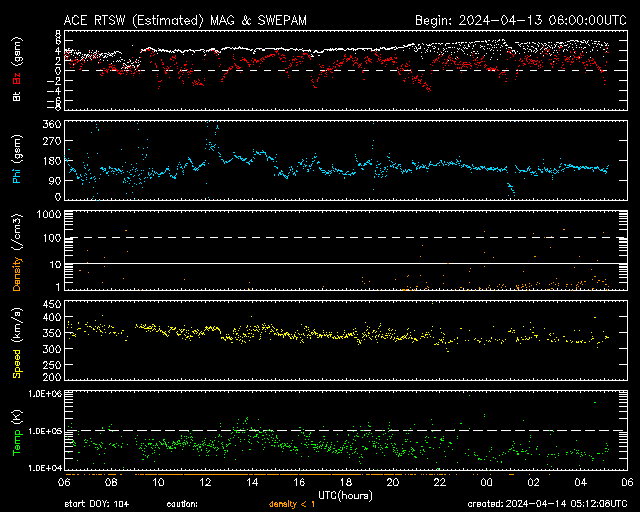Click the 00 hour tick on time axis

(x=486, y=483)
